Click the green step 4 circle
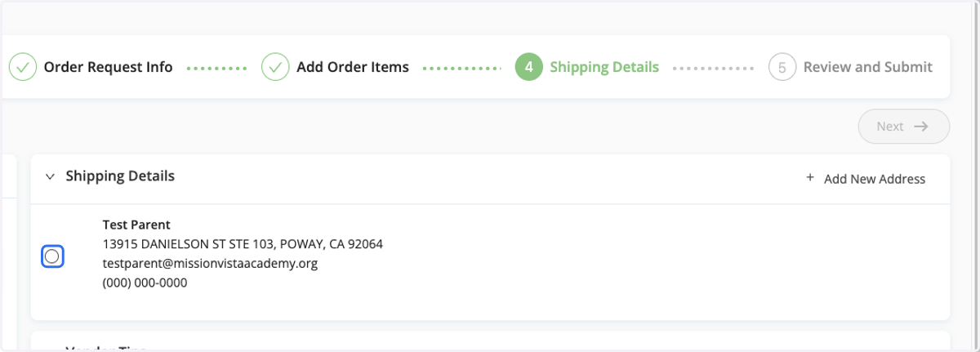The height and width of the screenshot is (352, 980). (x=529, y=67)
